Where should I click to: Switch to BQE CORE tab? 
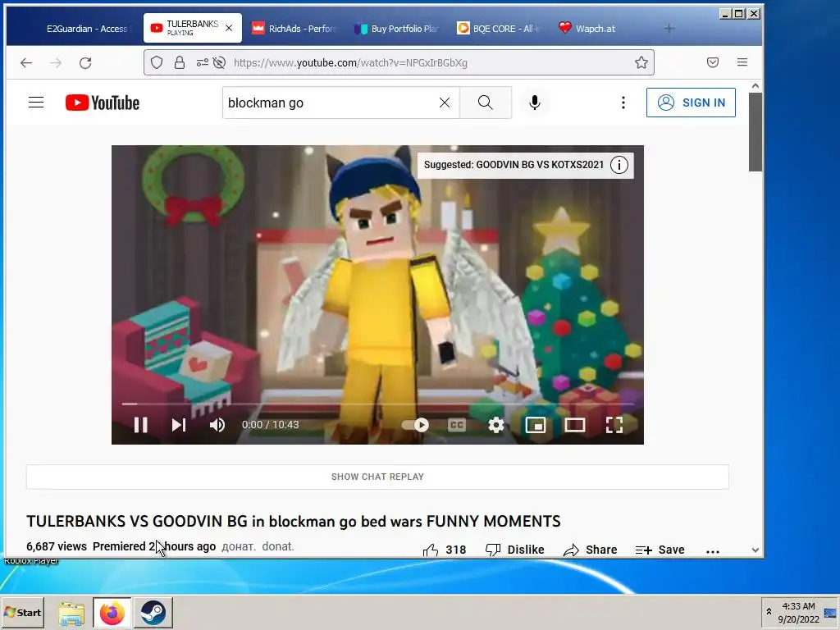[498, 29]
